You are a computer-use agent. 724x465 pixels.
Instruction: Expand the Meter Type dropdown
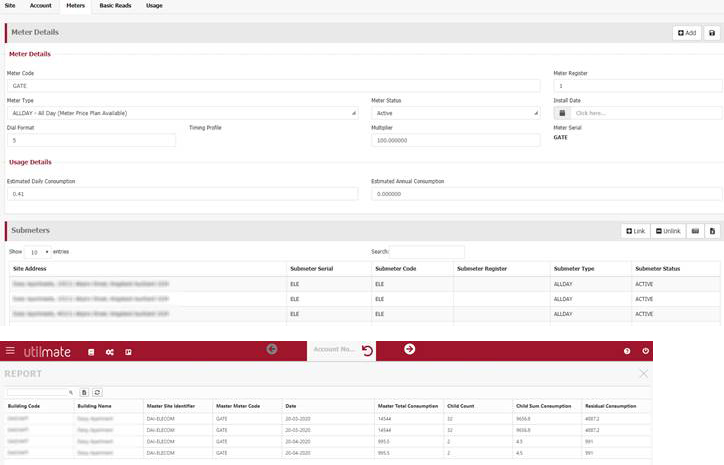[182, 113]
